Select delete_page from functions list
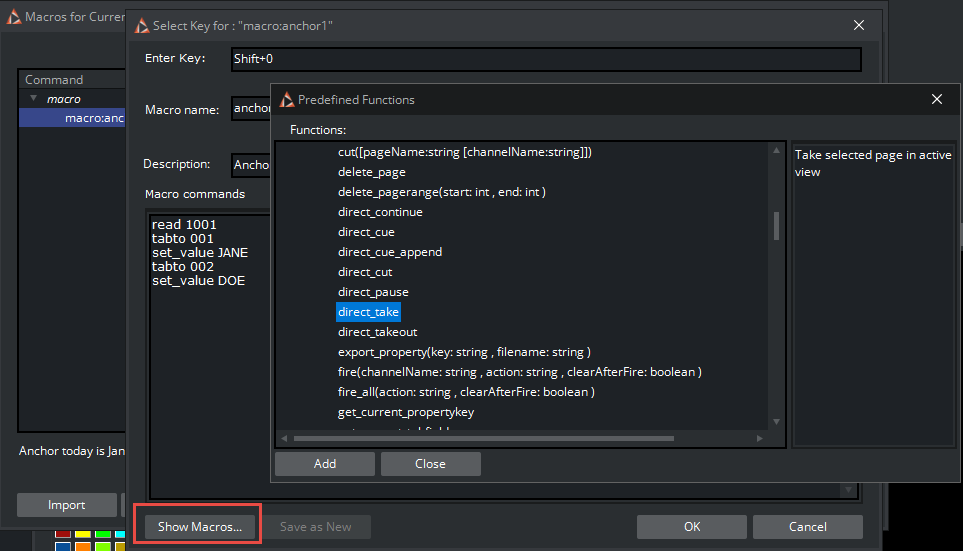This screenshot has width=963, height=551. [x=371, y=172]
